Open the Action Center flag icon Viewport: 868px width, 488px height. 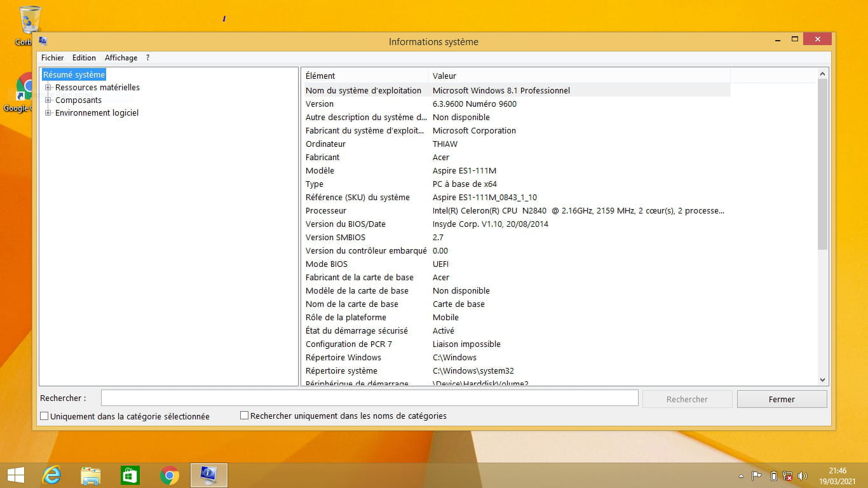coord(757,476)
